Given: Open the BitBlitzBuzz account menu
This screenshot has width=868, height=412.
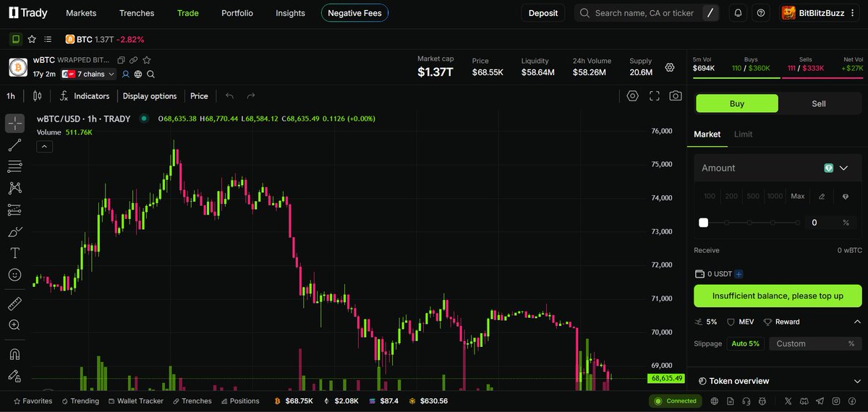Looking at the screenshot, I should coord(821,13).
